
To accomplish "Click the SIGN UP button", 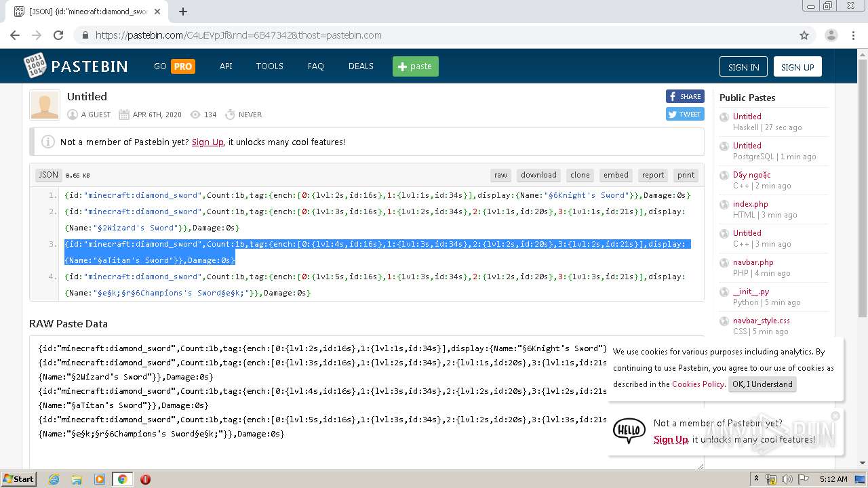I will click(x=797, y=66).
